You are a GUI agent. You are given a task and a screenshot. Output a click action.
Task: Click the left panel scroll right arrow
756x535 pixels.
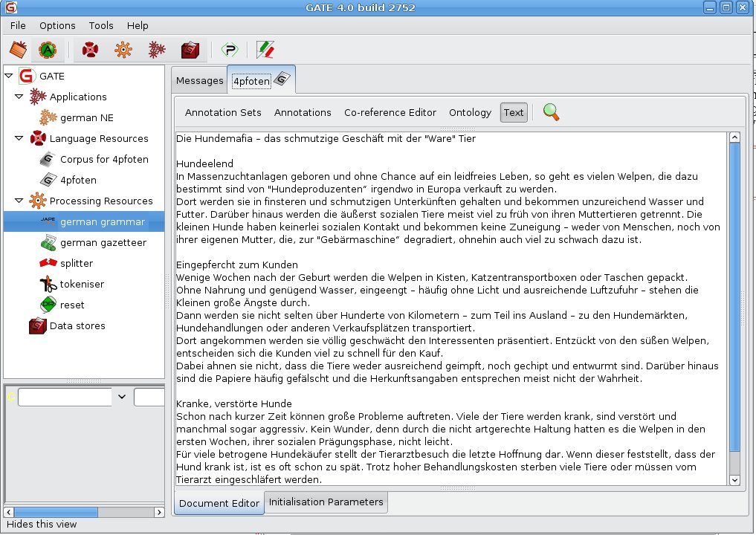coord(159,512)
